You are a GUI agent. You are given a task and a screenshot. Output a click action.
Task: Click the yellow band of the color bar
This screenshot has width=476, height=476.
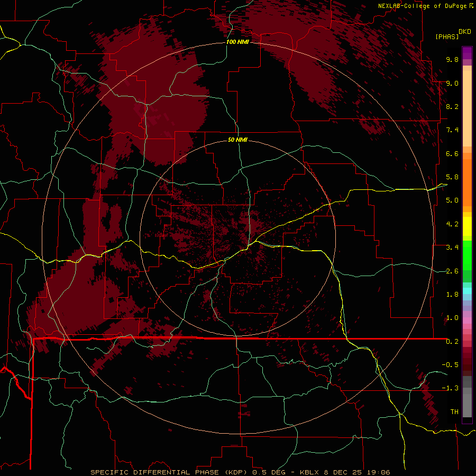(x=467, y=226)
